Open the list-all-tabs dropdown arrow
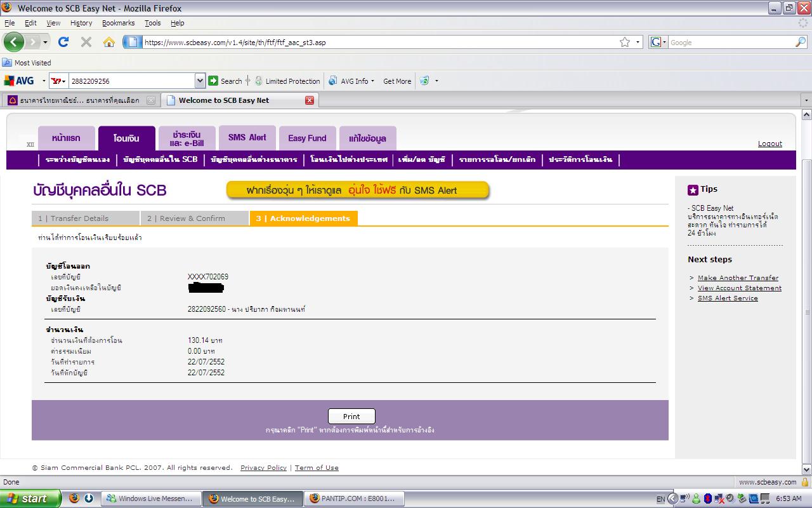Screen dimensions: 812x508 point(806,100)
